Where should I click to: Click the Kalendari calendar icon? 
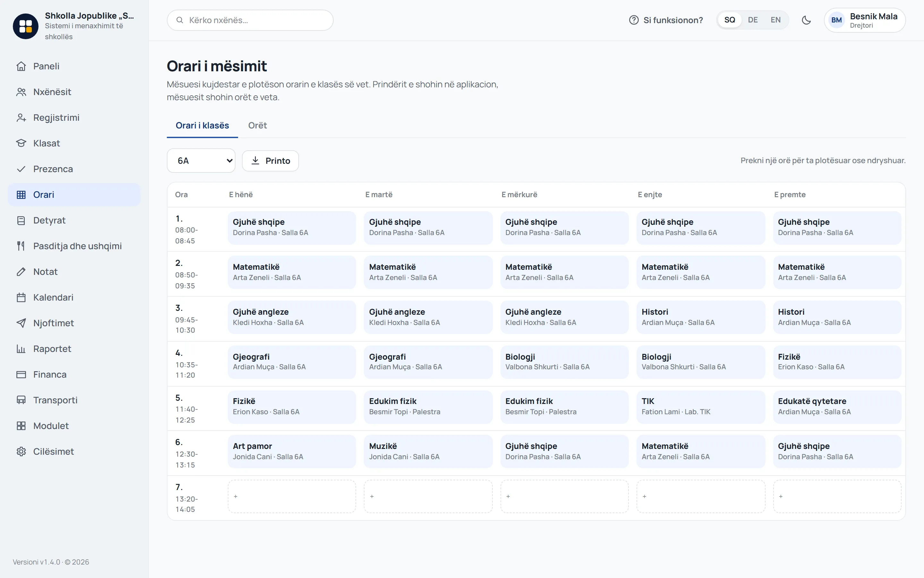pos(21,297)
